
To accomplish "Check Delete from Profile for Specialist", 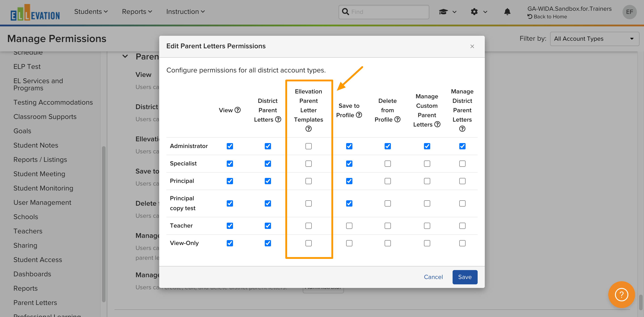I will pos(388,164).
